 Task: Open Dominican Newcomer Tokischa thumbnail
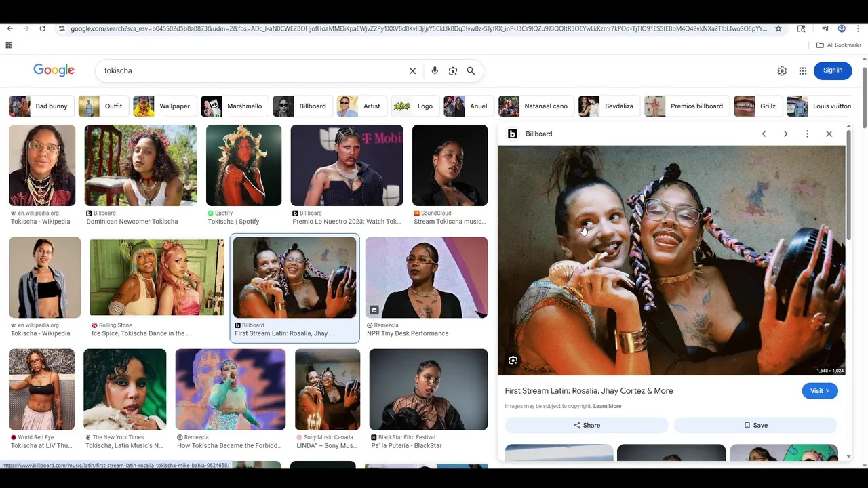point(140,165)
